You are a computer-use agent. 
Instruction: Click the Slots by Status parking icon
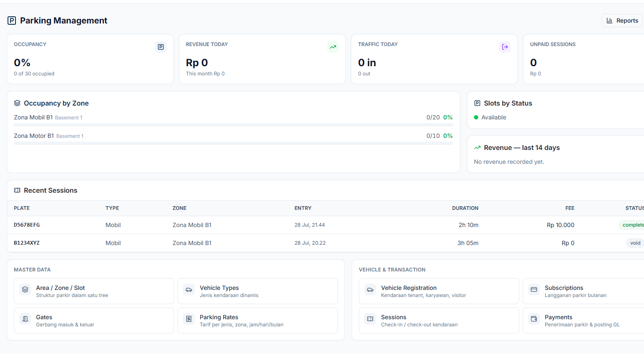[x=477, y=103]
